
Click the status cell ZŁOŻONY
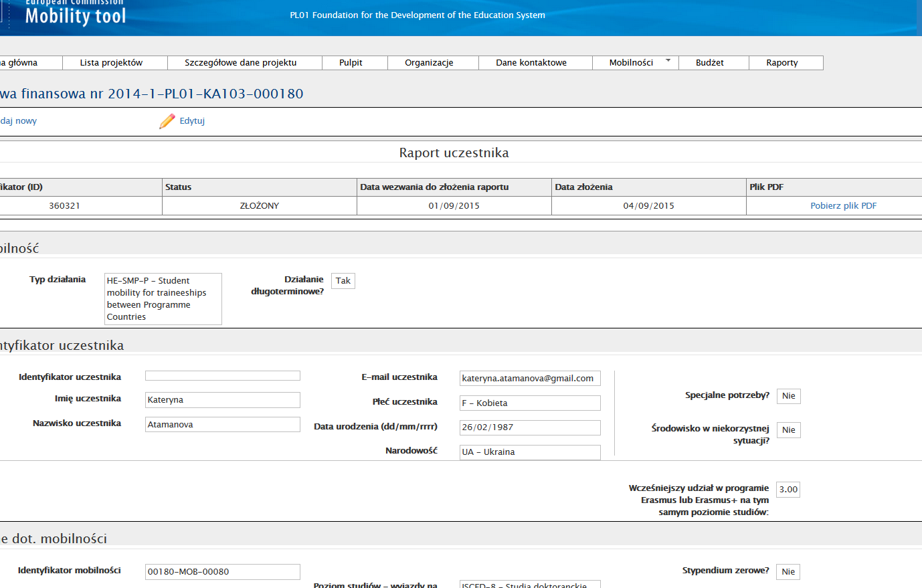coord(260,206)
